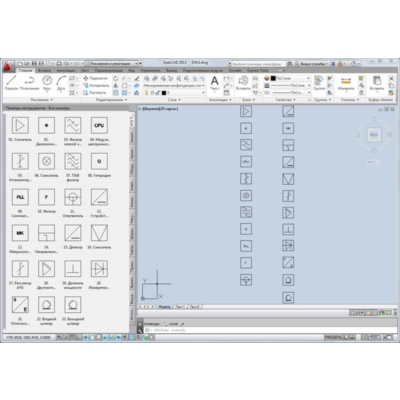Pick the Amplifier triangle symbol in palette
The image size is (400, 400).
[20, 125]
